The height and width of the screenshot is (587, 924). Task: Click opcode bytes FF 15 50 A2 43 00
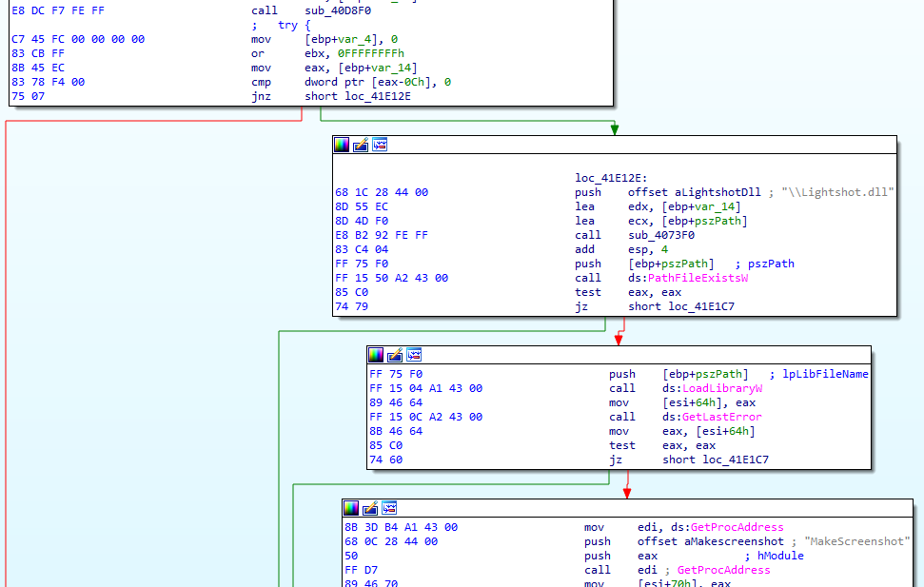pyautogui.click(x=391, y=278)
